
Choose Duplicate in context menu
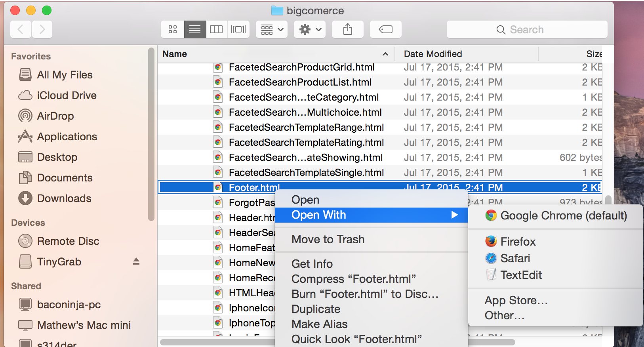pyautogui.click(x=371, y=309)
